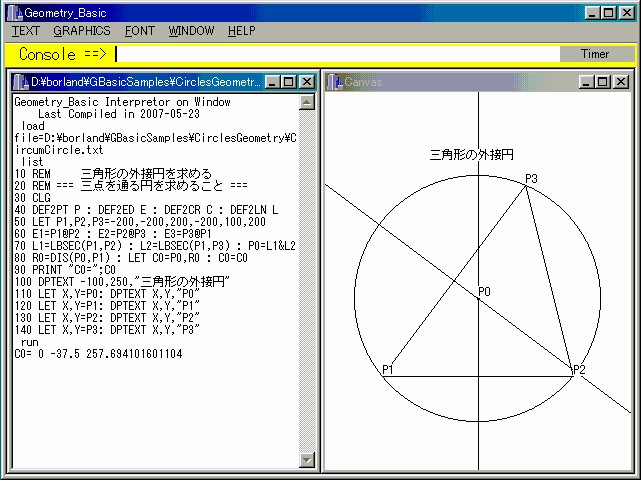Click line 60 'E1=P1@P2'

(113, 234)
